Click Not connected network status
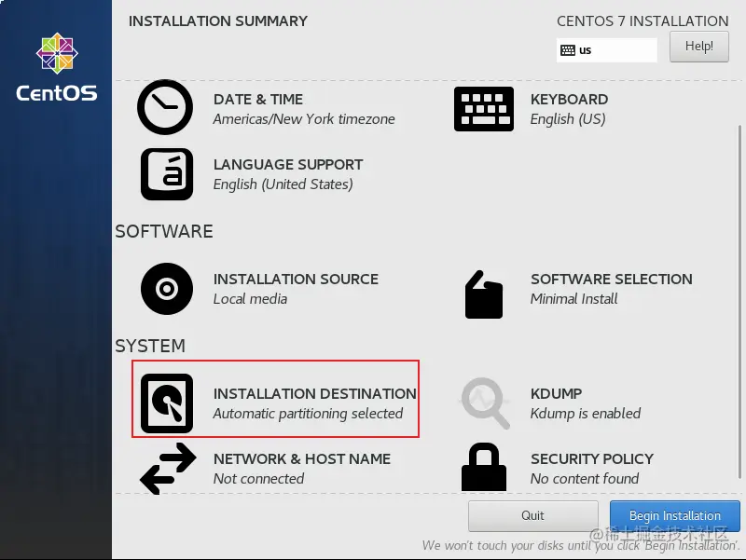The height and width of the screenshot is (560, 746). point(258,478)
